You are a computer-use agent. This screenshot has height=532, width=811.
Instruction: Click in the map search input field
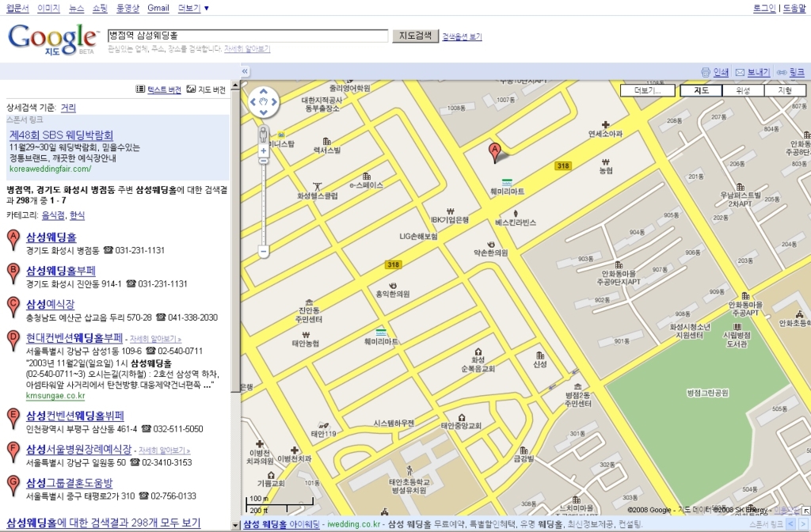(248, 36)
